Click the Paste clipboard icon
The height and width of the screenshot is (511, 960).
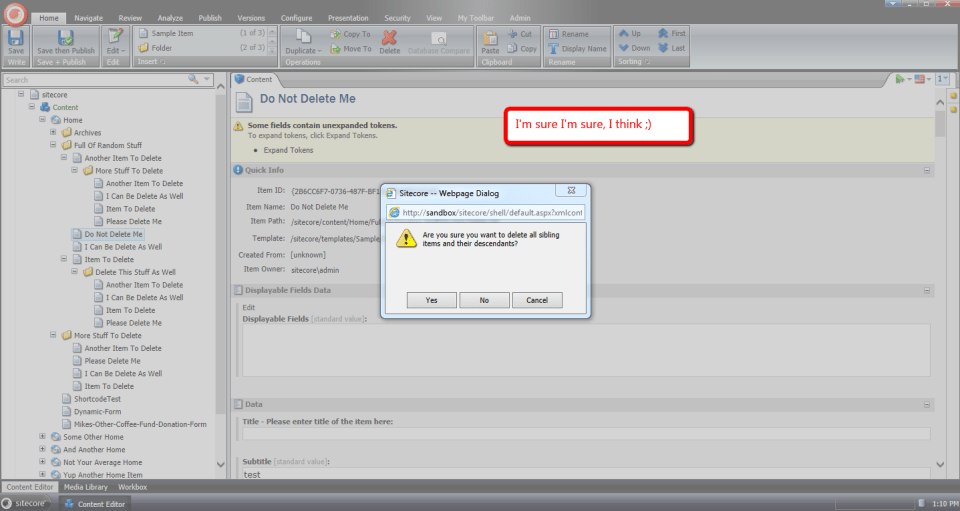(490, 38)
